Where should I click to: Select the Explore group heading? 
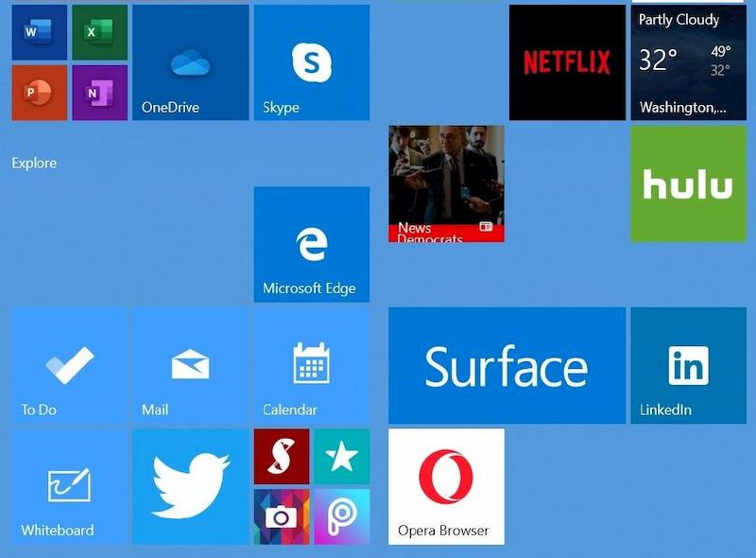point(34,164)
